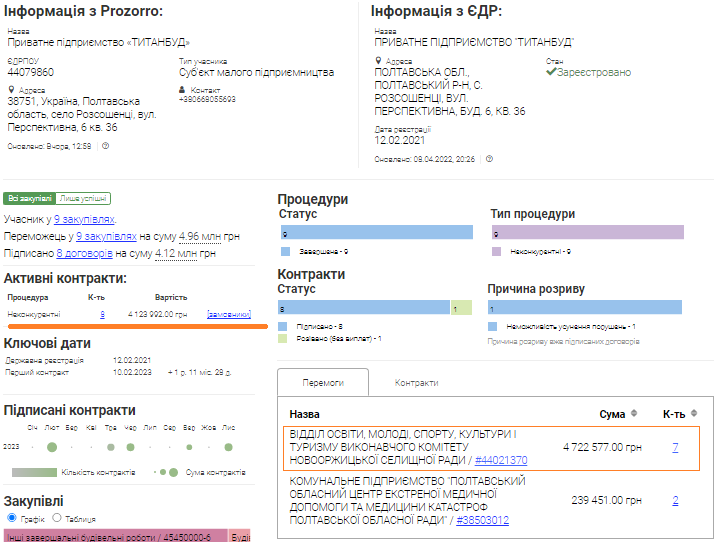Open customer link #44021370

click(501, 460)
